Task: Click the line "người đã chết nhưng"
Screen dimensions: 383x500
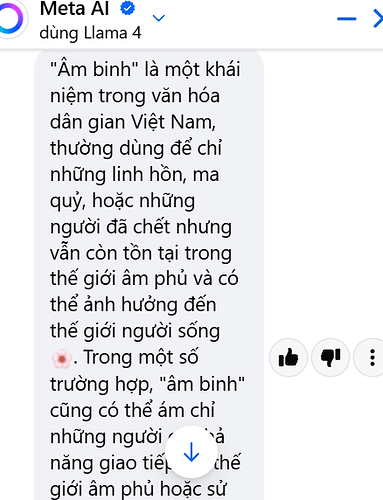Action: click(x=141, y=227)
